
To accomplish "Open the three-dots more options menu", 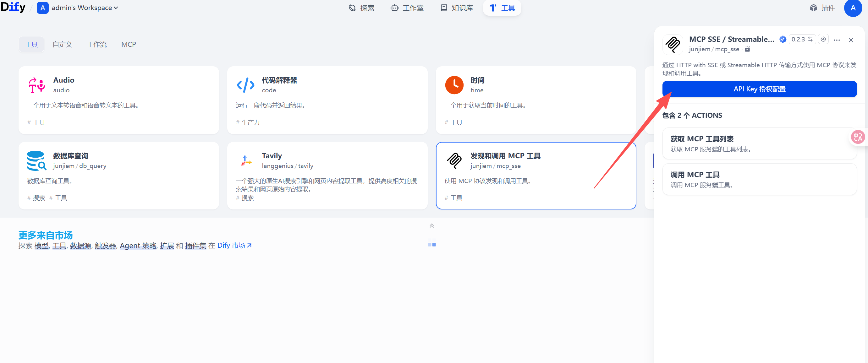I will [x=837, y=40].
